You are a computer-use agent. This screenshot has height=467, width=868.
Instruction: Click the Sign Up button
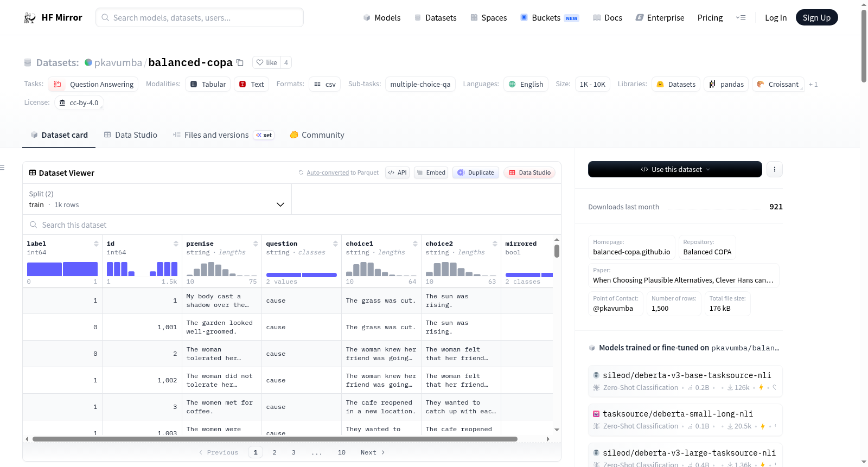816,18
